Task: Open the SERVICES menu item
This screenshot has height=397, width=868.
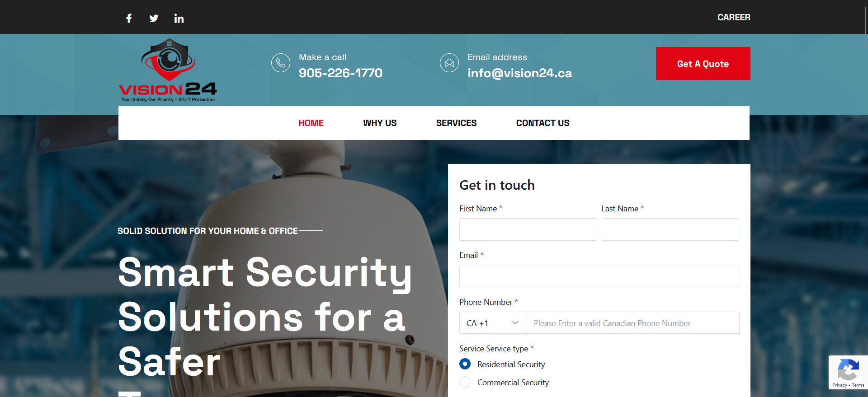Action: 456,123
